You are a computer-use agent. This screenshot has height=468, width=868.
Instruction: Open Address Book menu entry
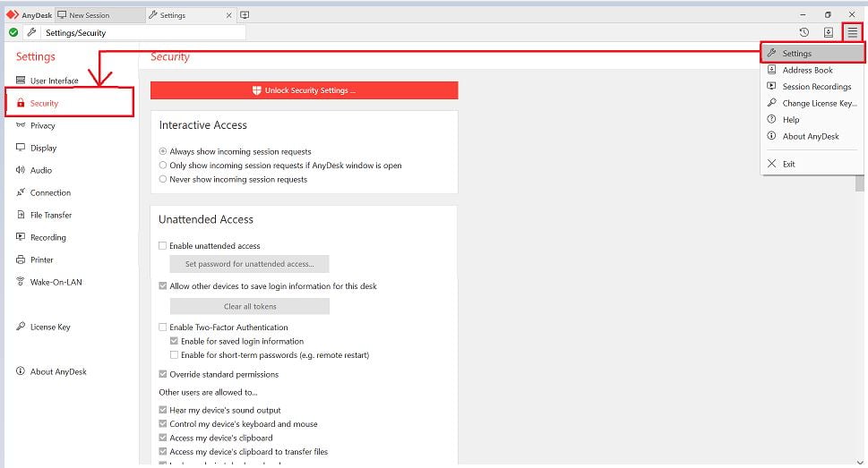pyautogui.click(x=812, y=70)
